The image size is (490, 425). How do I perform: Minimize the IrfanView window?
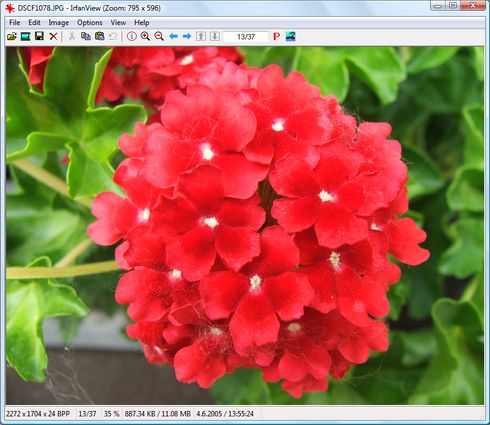438,6
